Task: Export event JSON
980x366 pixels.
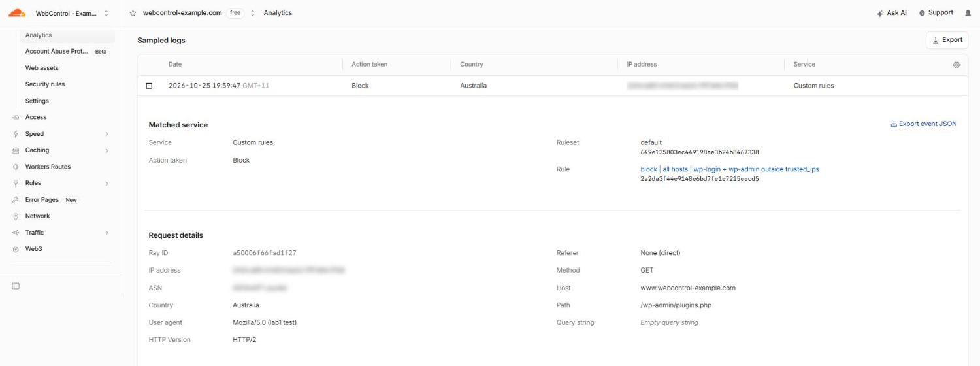Action: point(924,124)
